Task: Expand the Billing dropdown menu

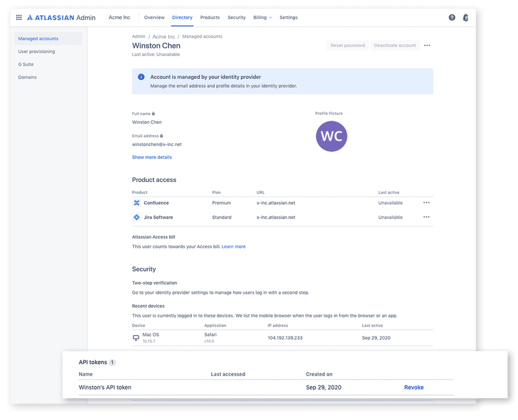Action: point(263,17)
